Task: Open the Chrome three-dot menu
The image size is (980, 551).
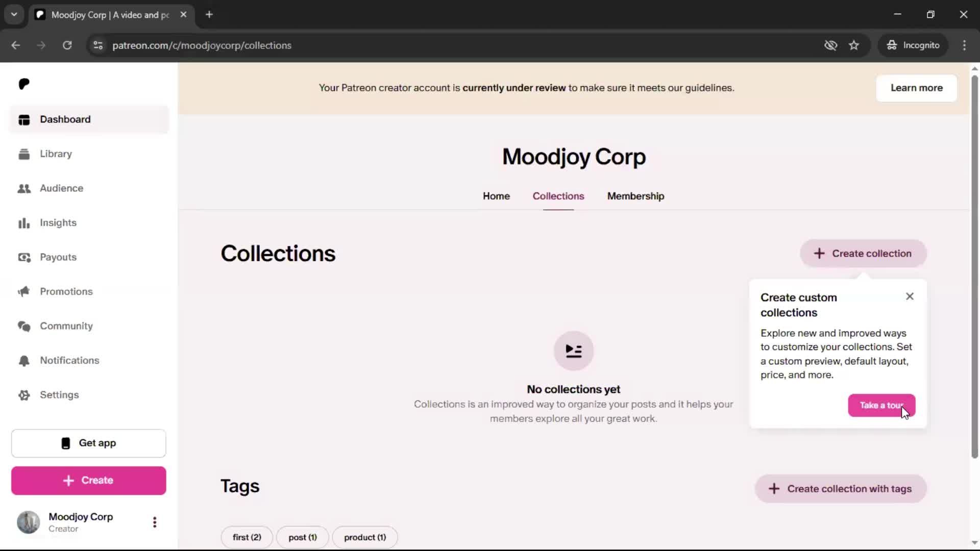Action: pos(964,45)
